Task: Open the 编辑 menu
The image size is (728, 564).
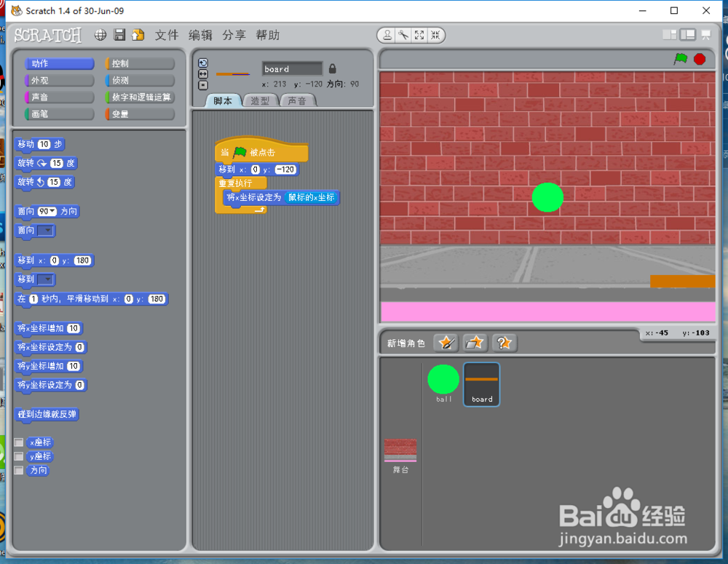Action: pyautogui.click(x=200, y=35)
